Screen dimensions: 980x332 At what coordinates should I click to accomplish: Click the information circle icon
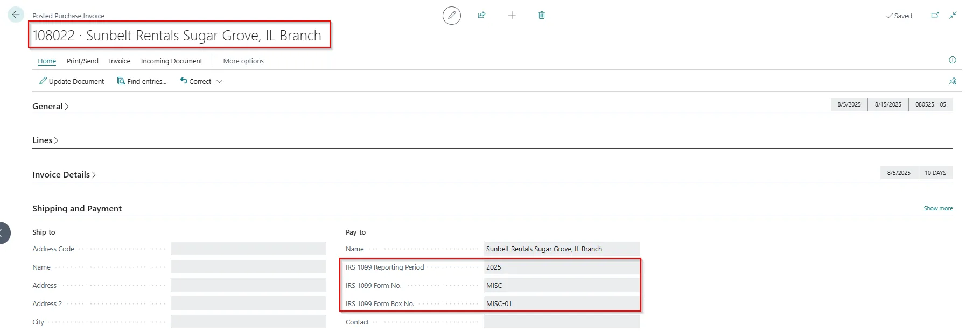[x=952, y=60]
